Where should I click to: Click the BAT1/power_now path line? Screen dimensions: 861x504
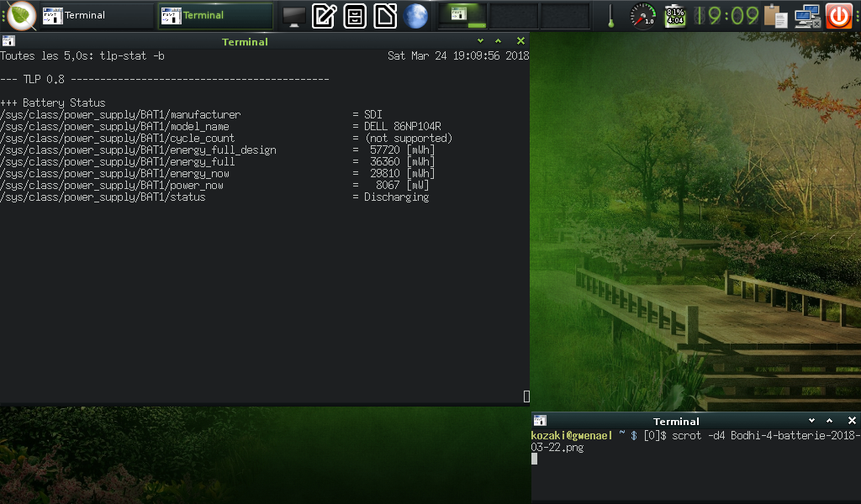(112, 186)
